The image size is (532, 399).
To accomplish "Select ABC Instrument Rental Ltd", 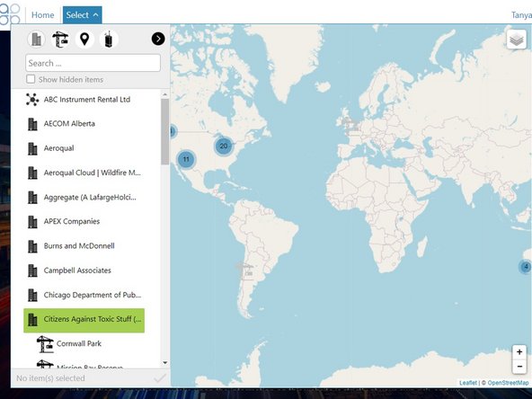I will [x=87, y=100].
